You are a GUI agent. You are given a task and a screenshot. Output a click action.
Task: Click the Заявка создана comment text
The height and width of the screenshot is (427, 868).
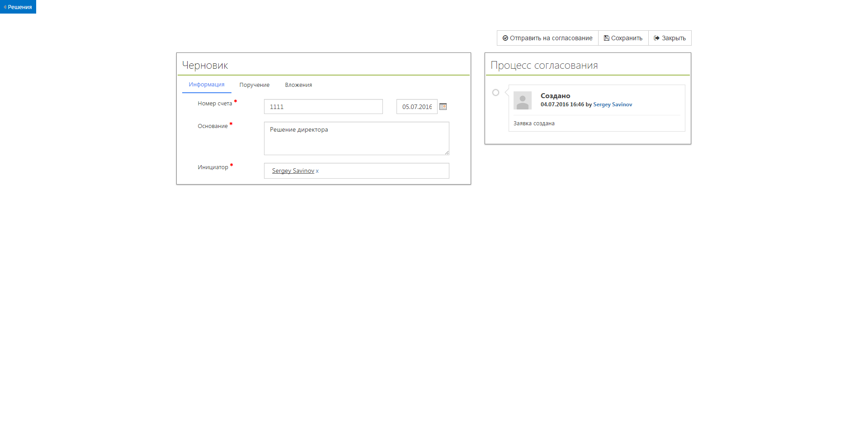[534, 123]
